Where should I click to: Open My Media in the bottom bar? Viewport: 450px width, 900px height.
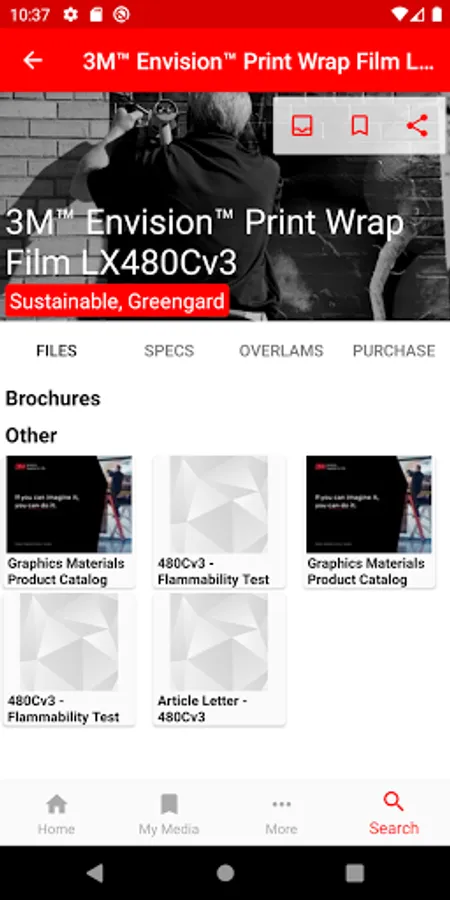[x=169, y=814]
